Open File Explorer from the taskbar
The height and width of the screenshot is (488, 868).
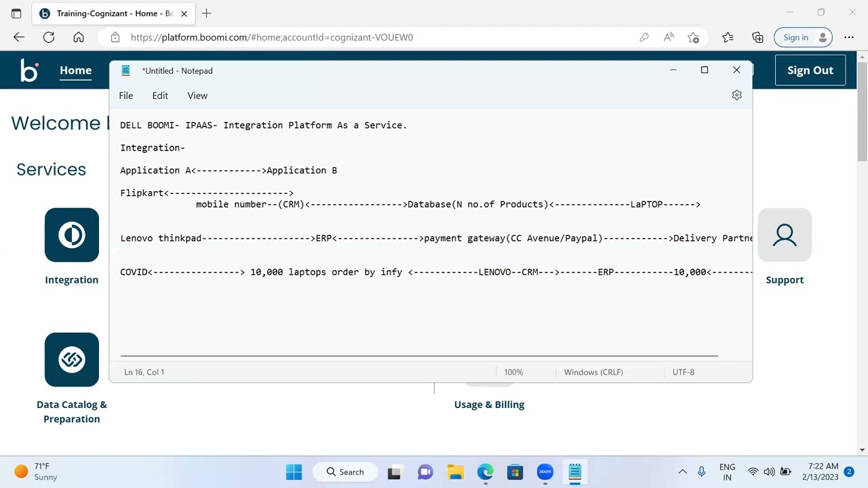pyautogui.click(x=455, y=472)
